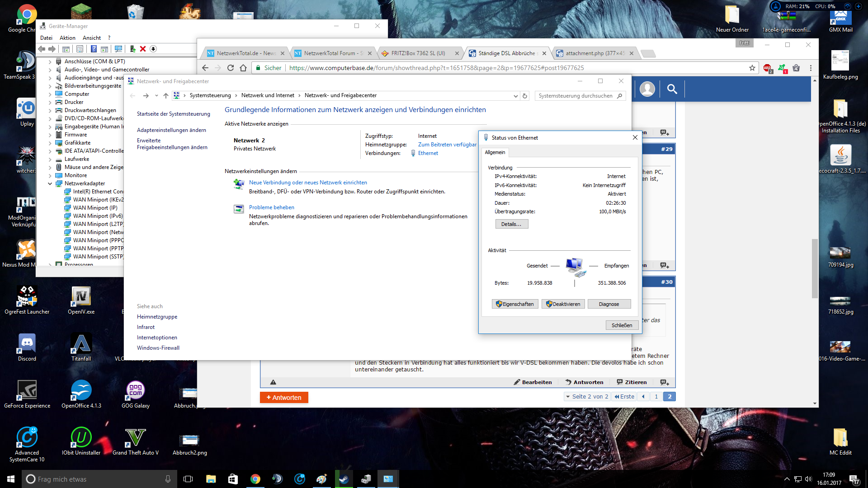Click refresh icon next to address path
This screenshot has height=488, width=868.
pos(525,96)
